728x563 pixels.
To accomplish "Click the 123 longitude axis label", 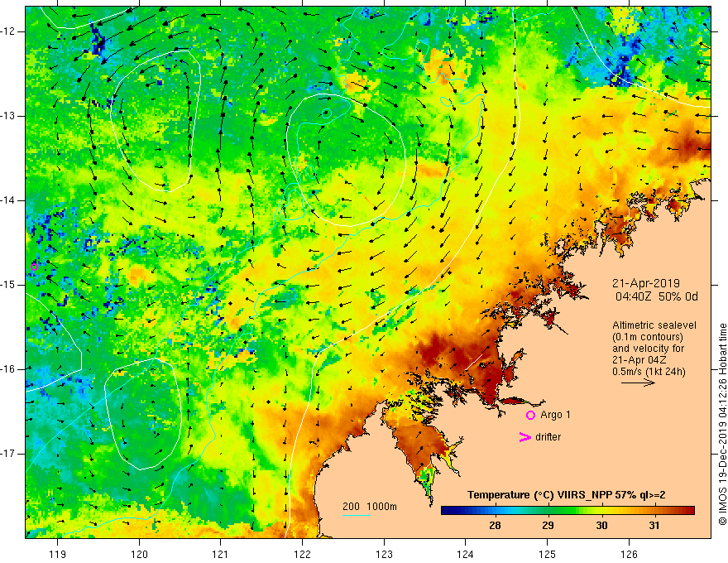I will (384, 554).
